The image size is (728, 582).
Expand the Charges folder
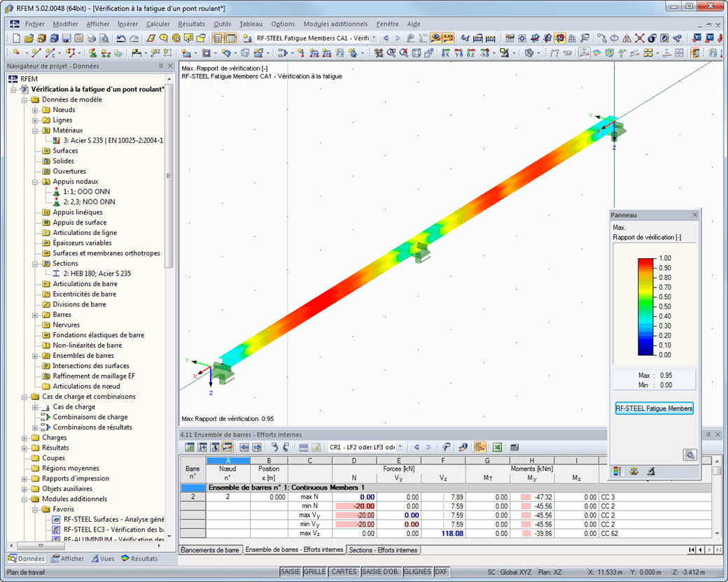tap(24, 438)
